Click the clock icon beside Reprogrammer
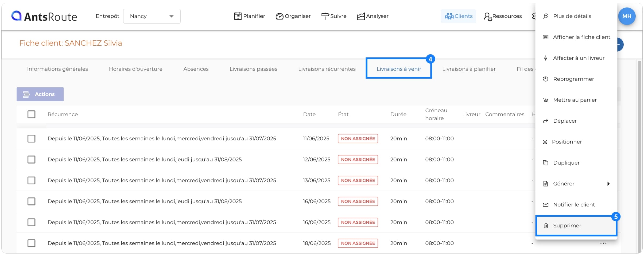The height and width of the screenshot is (256, 644). point(546,79)
